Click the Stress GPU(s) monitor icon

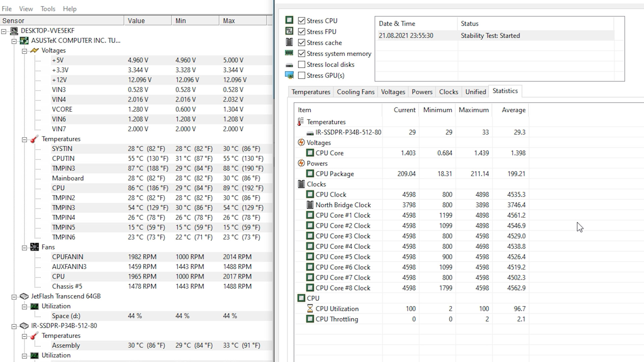289,75
